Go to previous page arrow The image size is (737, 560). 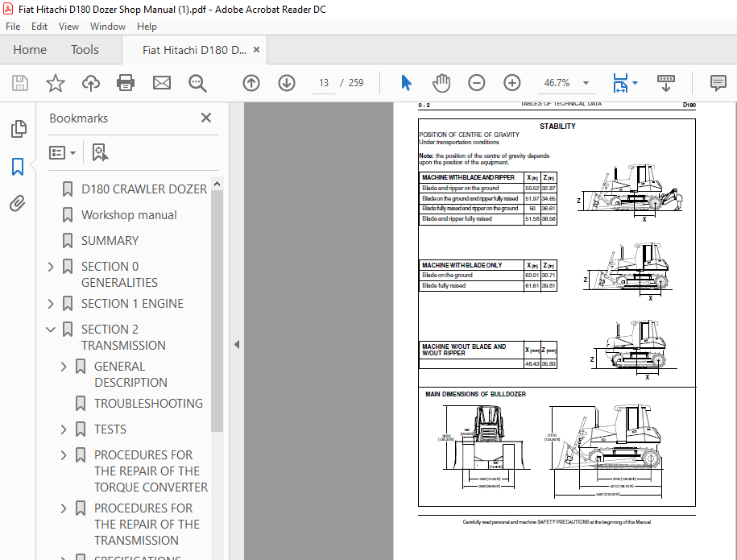[251, 83]
